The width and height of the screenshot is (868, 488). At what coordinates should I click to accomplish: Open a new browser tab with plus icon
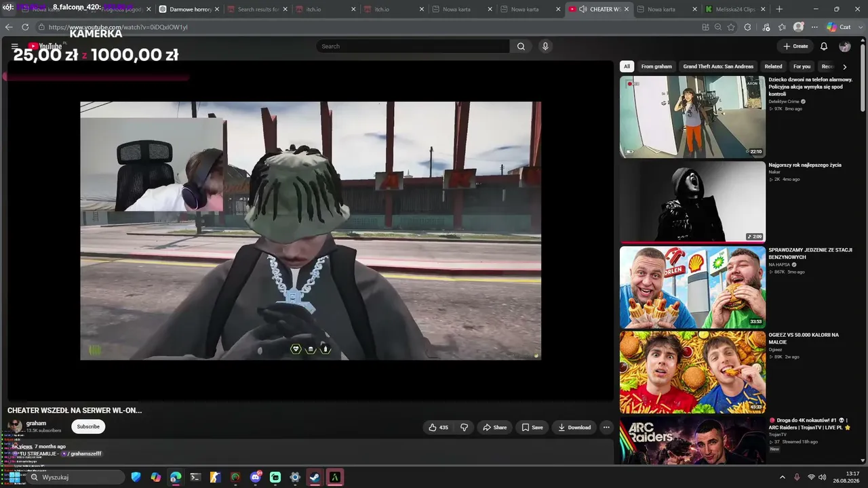pos(779,9)
